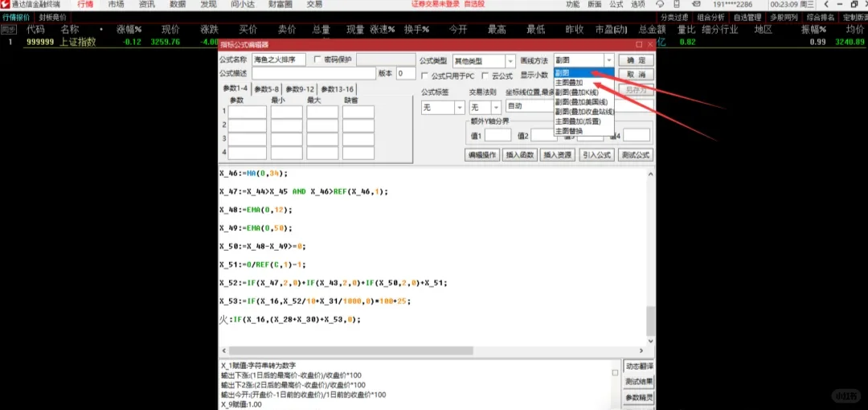The height and width of the screenshot is (410, 868).
Task: Select the 封板竞价 tab
Action: [x=52, y=17]
